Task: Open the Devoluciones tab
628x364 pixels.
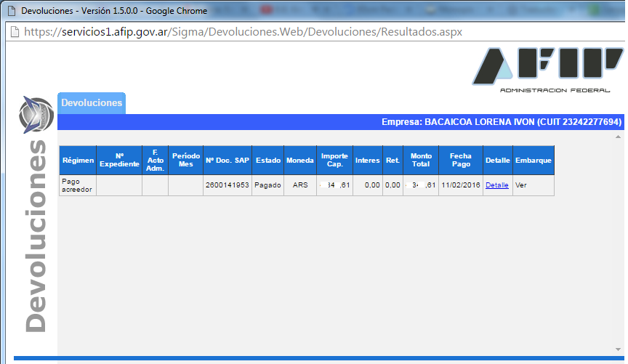Action: (92, 103)
